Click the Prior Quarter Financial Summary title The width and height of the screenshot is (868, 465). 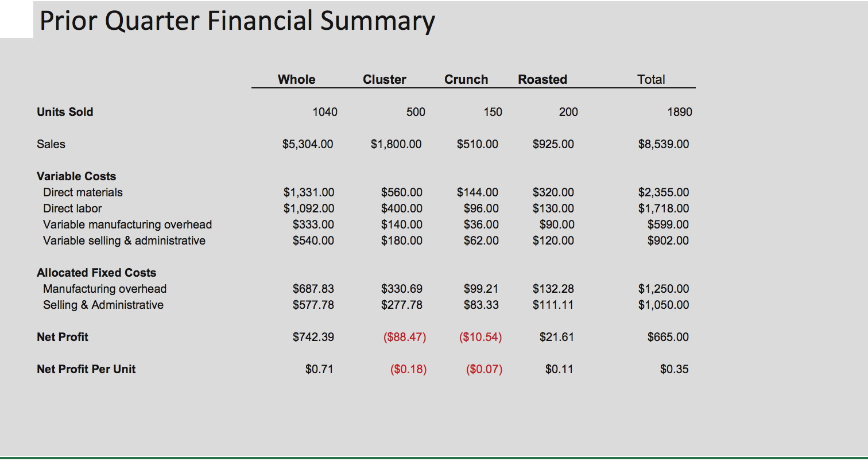pos(237,21)
